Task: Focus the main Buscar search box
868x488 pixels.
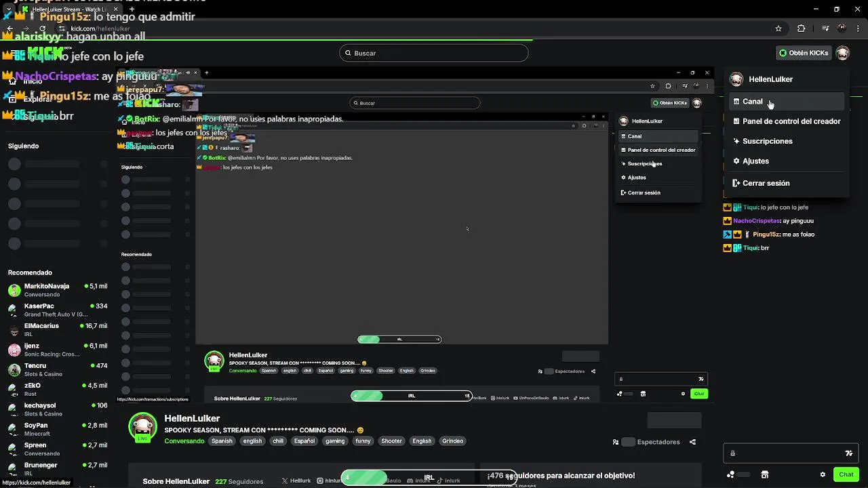Action: coord(434,53)
